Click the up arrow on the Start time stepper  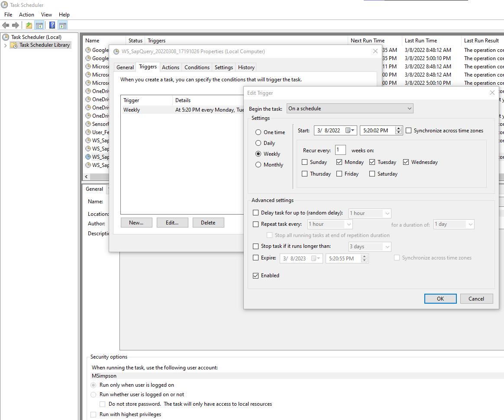coord(398,128)
